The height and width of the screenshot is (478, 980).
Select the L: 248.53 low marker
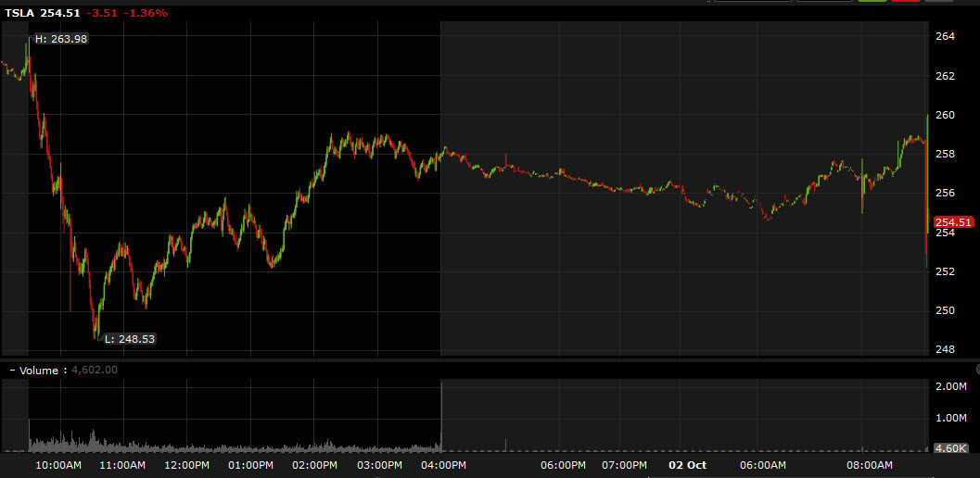(x=130, y=339)
